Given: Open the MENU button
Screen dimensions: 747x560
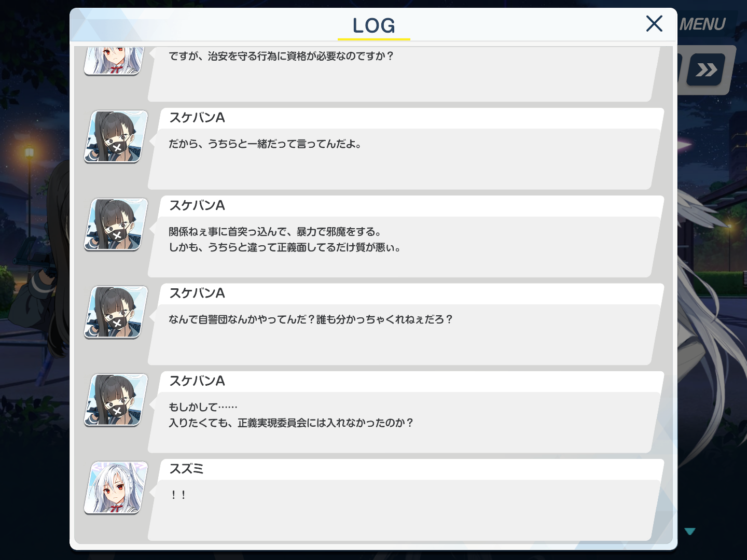Looking at the screenshot, I should (x=702, y=24).
